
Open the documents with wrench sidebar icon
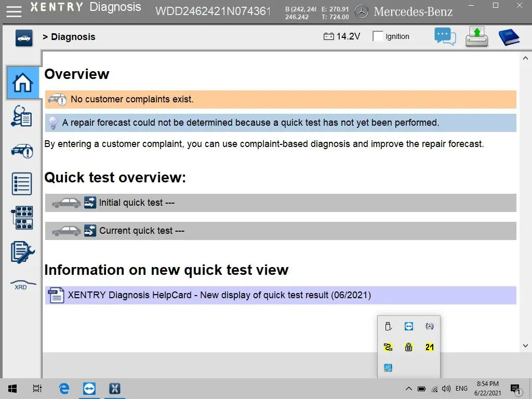[x=22, y=252]
